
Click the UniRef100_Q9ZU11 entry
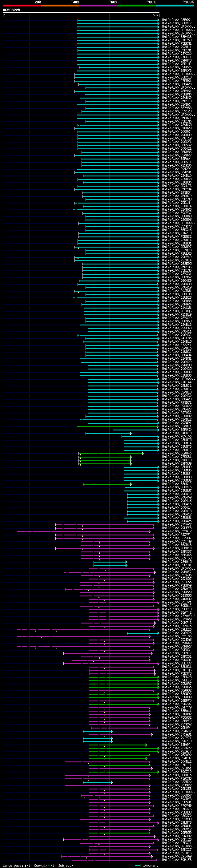point(176,47)
